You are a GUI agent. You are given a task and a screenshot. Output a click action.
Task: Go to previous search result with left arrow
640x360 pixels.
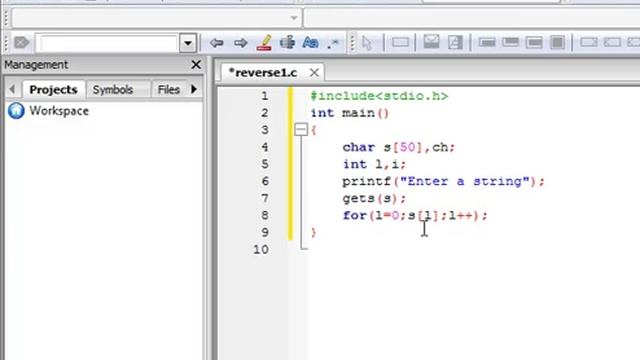pyautogui.click(x=216, y=42)
